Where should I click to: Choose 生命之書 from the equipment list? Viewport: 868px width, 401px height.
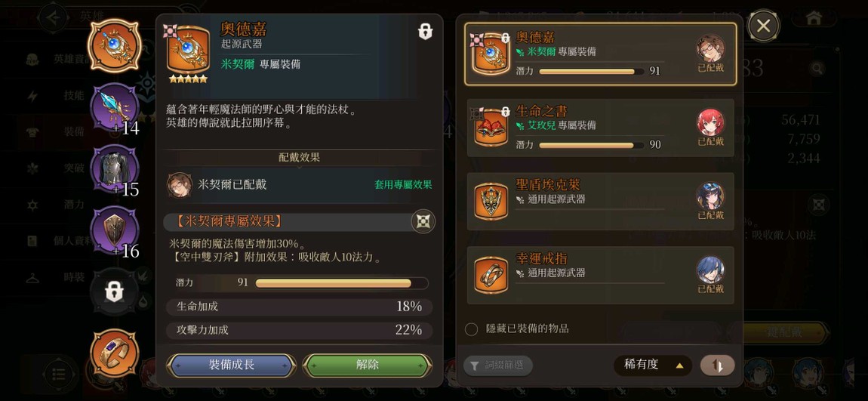coord(601,128)
